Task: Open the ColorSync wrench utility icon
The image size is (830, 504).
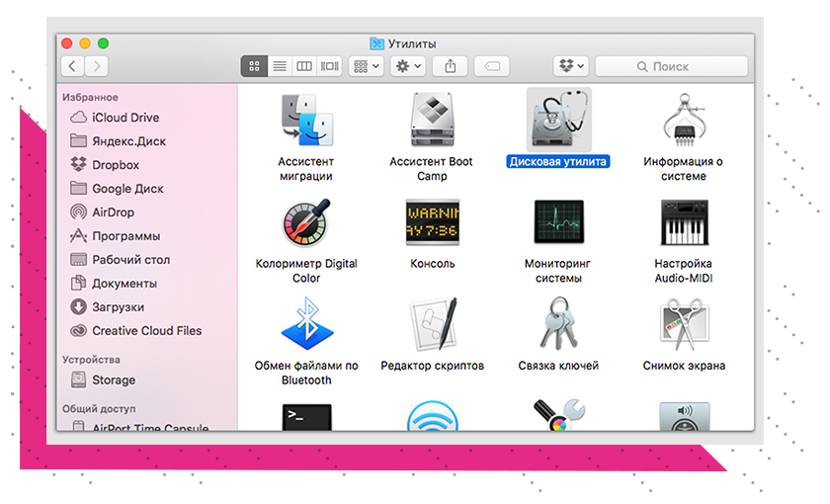Action: click(559, 415)
